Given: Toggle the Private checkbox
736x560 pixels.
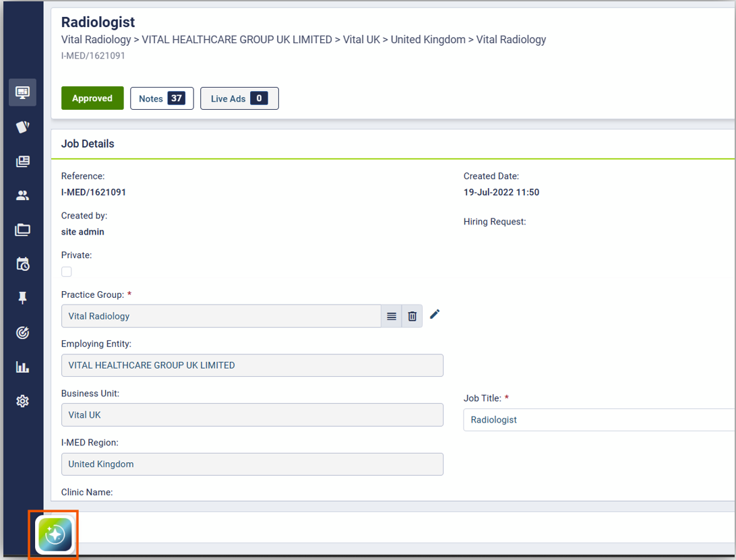Looking at the screenshot, I should pos(67,272).
